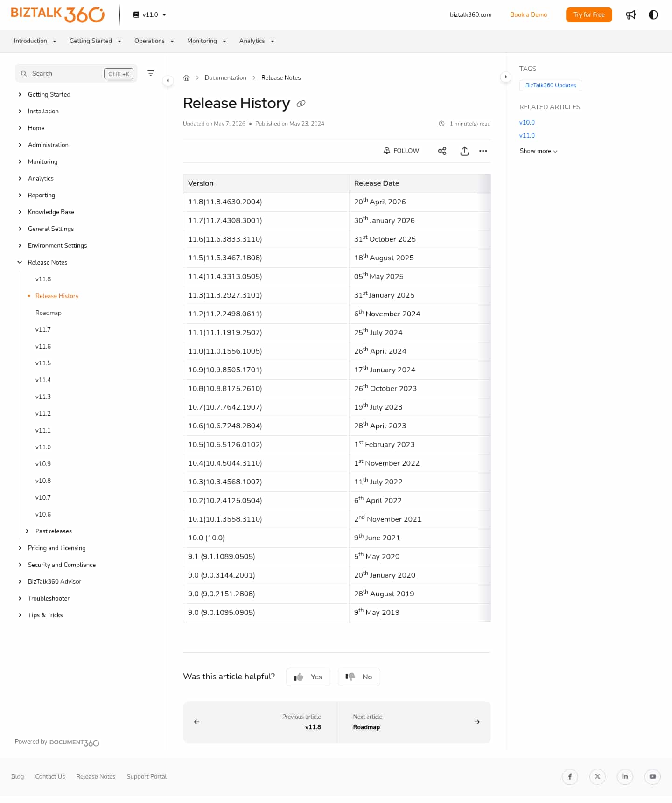Open the sidebar filter icon
This screenshot has height=803, width=672.
(151, 73)
